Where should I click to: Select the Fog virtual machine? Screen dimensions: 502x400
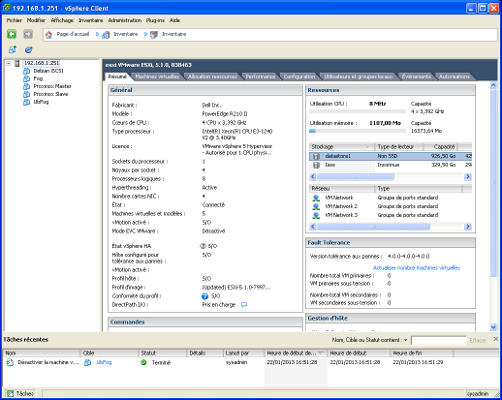tap(38, 78)
